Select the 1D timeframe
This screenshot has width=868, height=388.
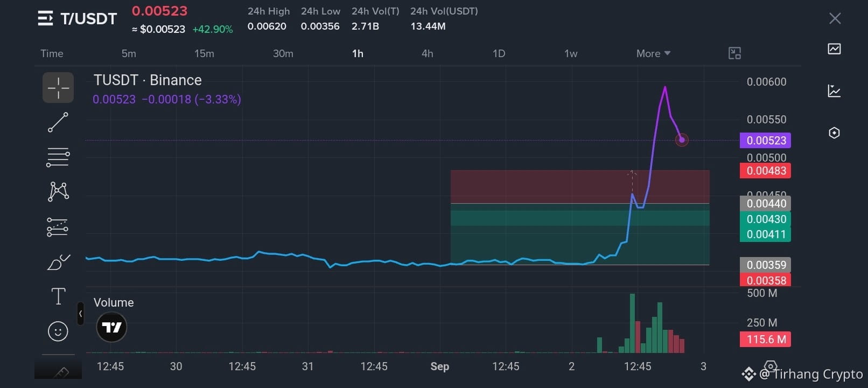coord(499,53)
